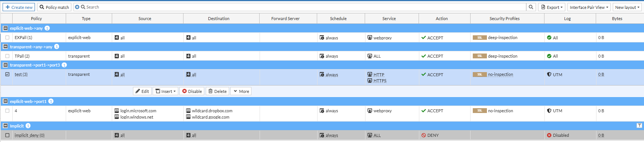The height and width of the screenshot is (142, 644).
Task: Click the add filter plus icon in search bar
Action: [77, 7]
